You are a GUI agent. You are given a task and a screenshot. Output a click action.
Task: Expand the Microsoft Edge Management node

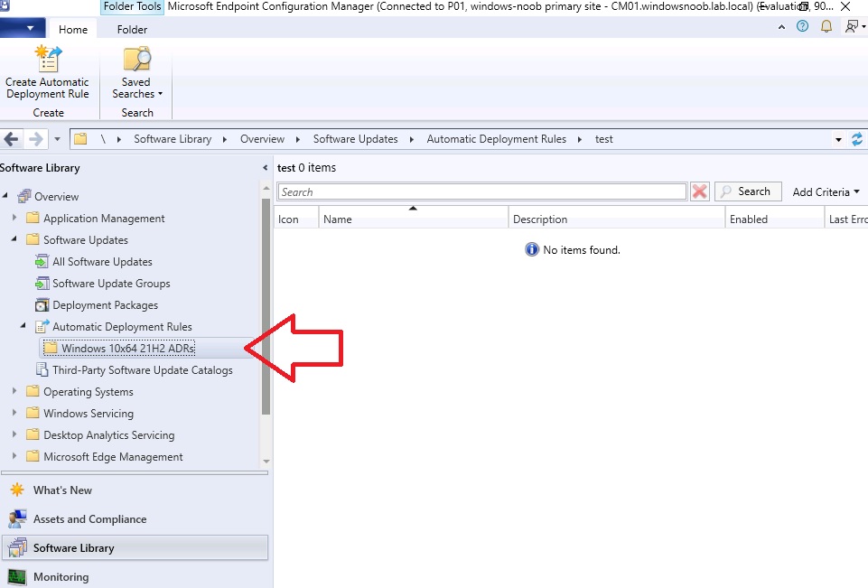[x=14, y=456]
